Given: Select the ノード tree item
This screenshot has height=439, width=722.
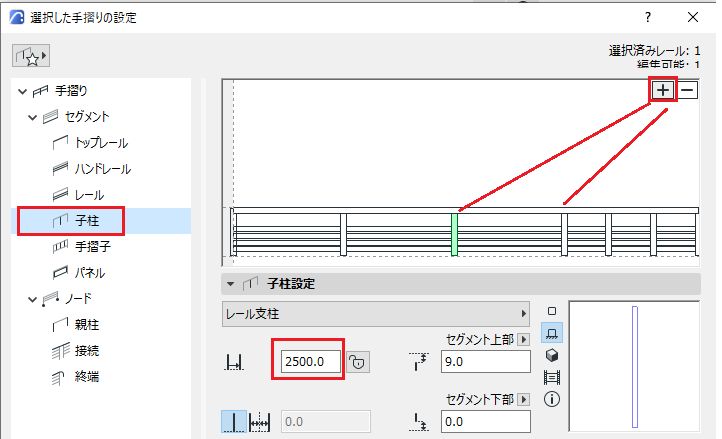Looking at the screenshot, I should 78,299.
